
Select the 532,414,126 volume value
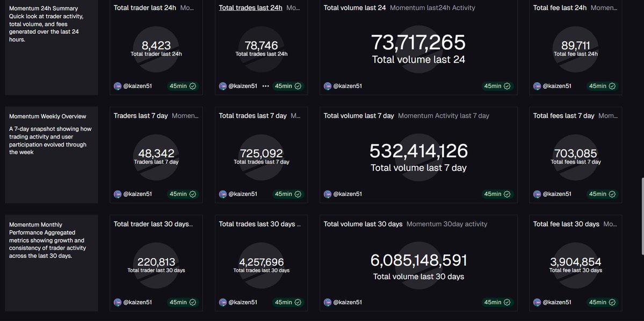click(418, 151)
